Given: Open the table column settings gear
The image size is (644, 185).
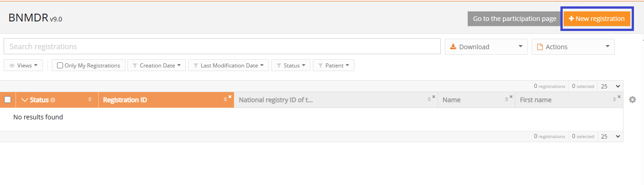Looking at the screenshot, I should pyautogui.click(x=632, y=100).
